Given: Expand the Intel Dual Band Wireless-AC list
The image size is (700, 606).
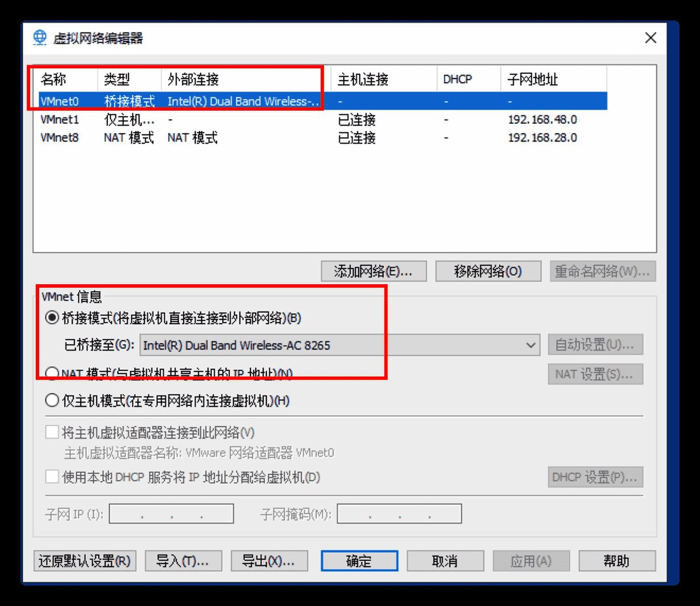Looking at the screenshot, I should [532, 344].
